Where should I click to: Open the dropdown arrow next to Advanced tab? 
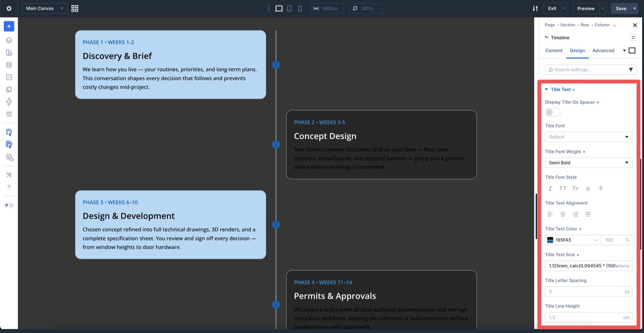point(624,51)
